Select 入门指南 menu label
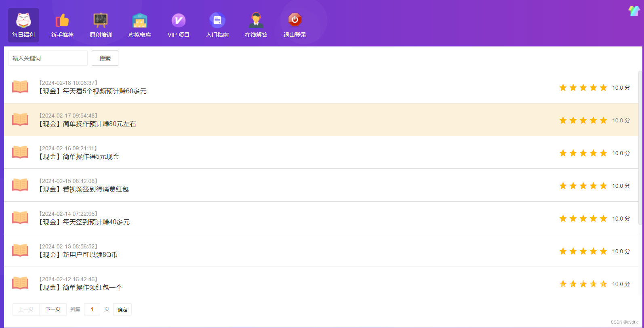Viewport: 644px width, 328px height. pyautogui.click(x=217, y=35)
